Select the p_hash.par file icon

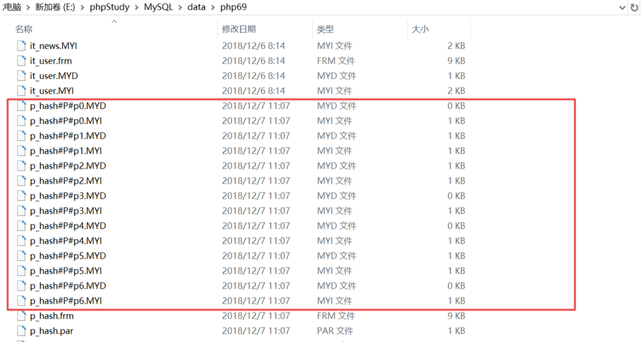click(21, 331)
